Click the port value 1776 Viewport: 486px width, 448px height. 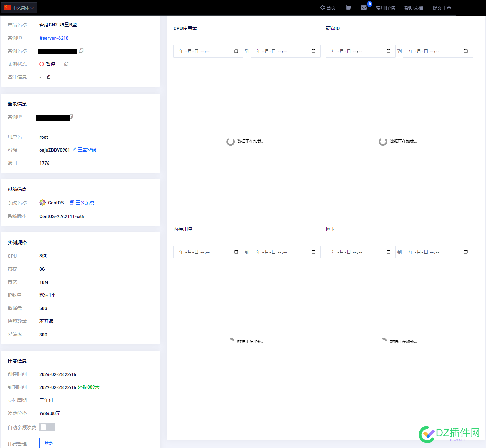point(44,163)
